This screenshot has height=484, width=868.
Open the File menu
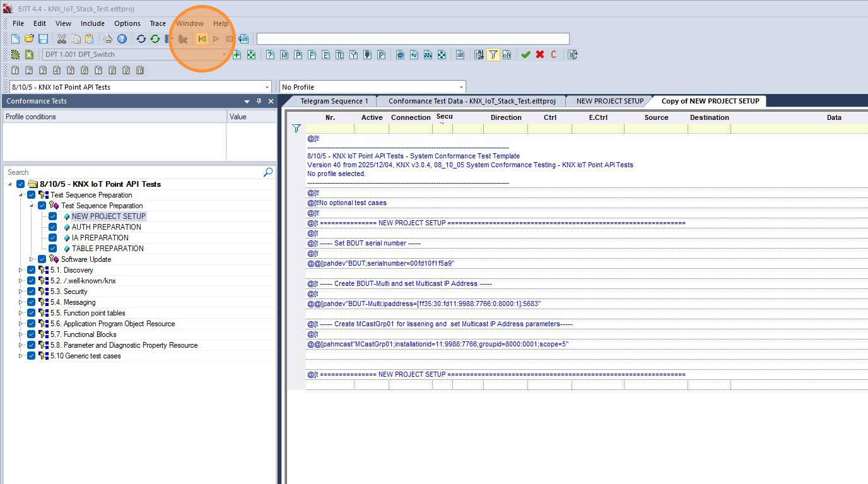click(x=18, y=23)
